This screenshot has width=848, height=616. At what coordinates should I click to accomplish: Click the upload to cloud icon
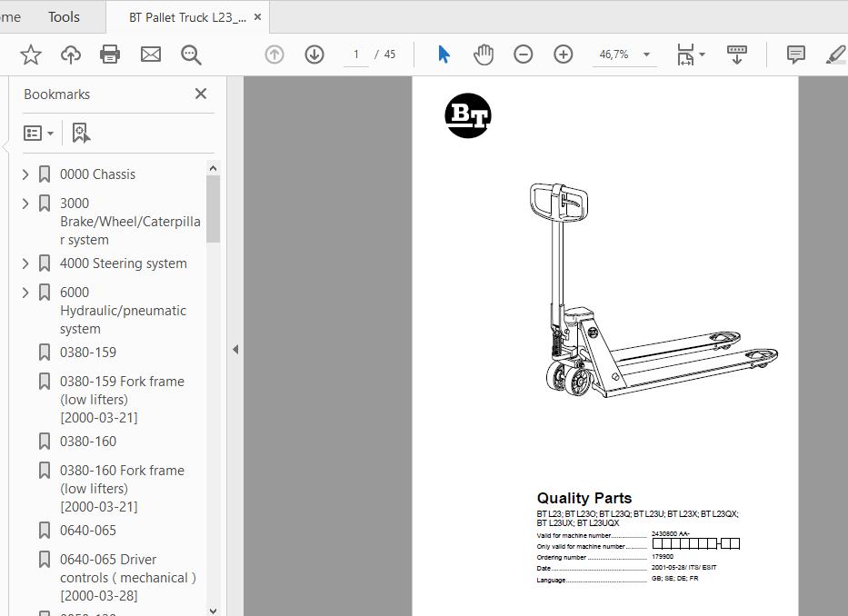click(x=70, y=55)
